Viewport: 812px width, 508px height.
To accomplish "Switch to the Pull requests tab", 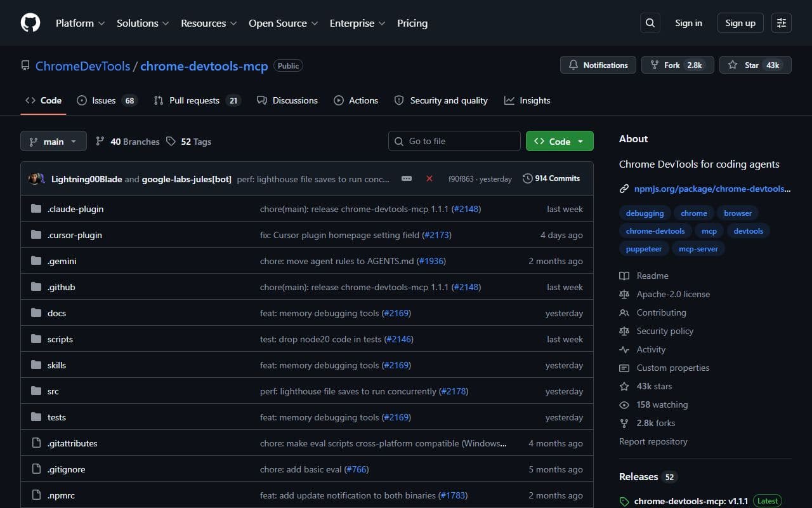I will (197, 100).
